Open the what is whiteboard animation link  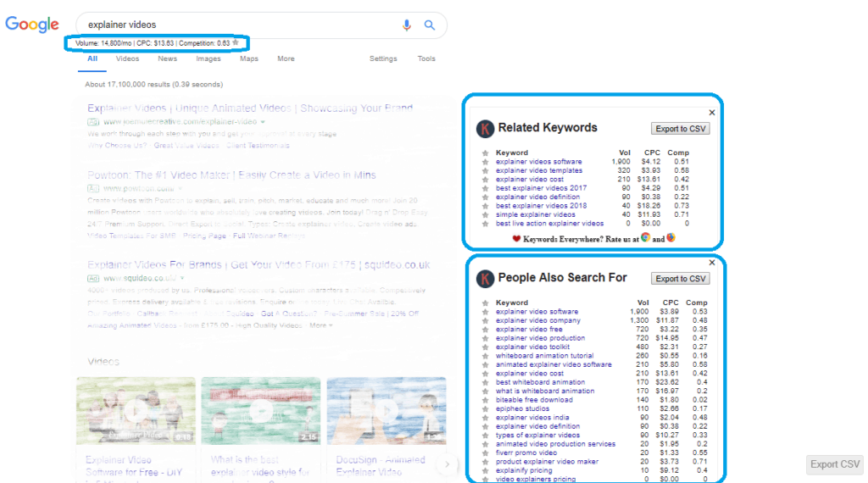tap(545, 391)
